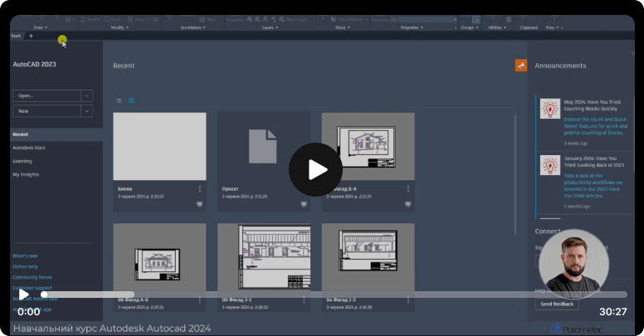The image size is (644, 336).
Task: Add a new drawing tab with plus icon
Action: [31, 36]
